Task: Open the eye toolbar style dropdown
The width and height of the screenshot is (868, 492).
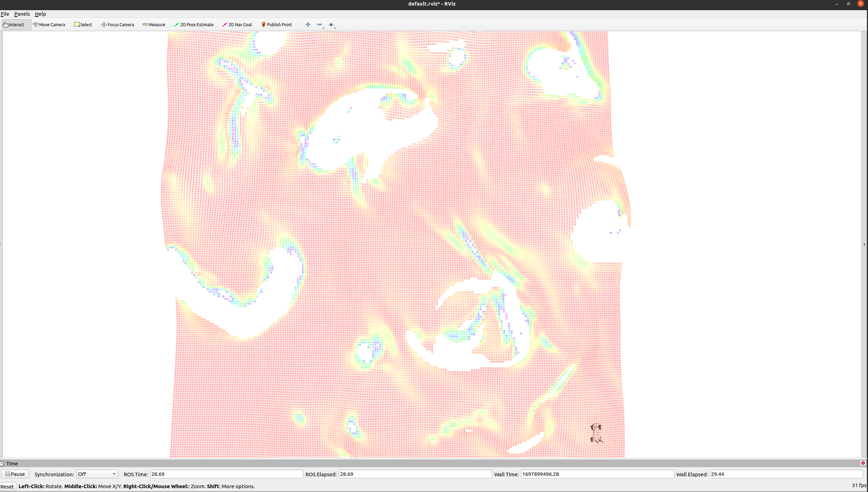Action: [332, 25]
